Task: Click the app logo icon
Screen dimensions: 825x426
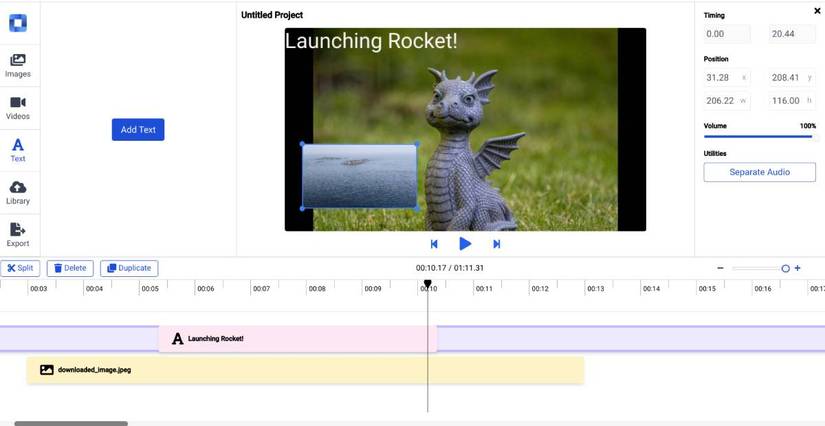Action: tap(18, 23)
